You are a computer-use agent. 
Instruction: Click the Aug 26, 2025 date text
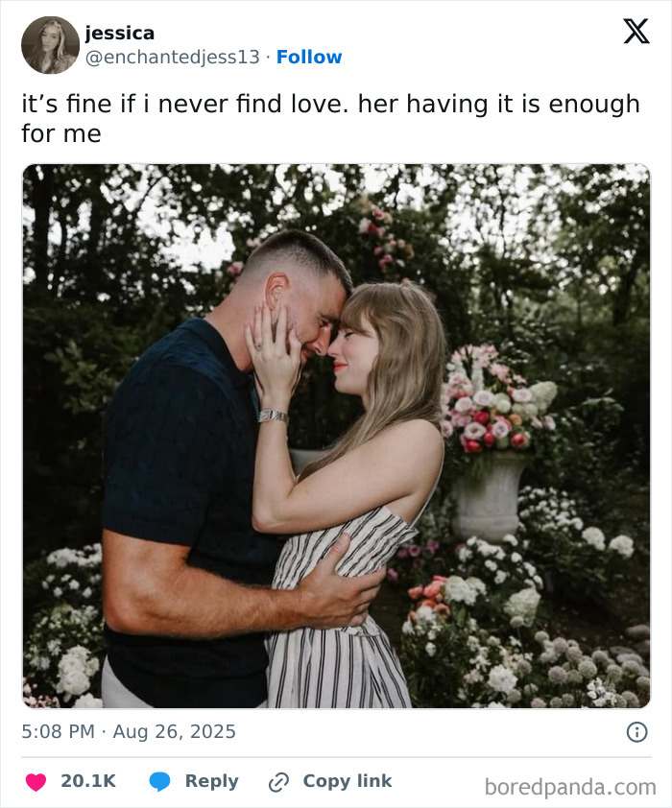click(174, 732)
